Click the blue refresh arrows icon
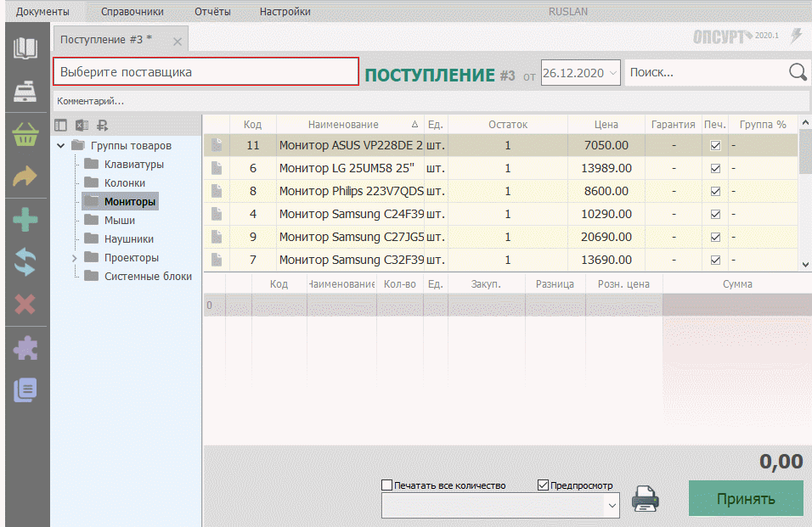 click(x=25, y=262)
